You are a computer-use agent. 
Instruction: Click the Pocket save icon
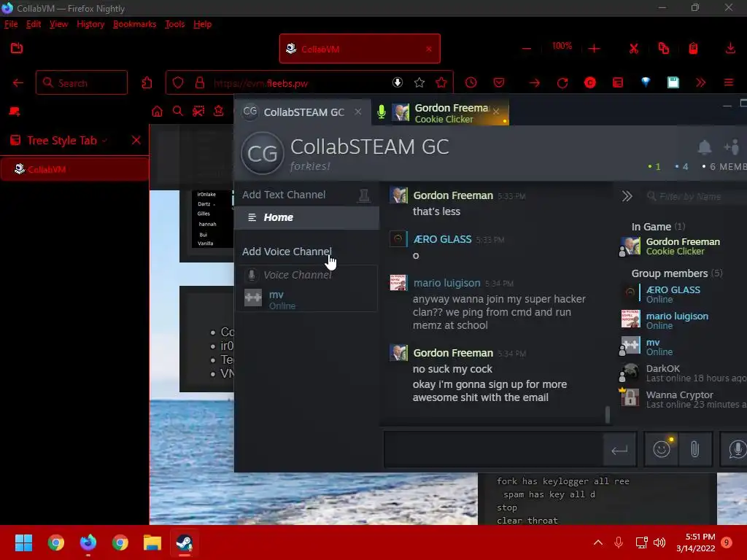coord(499,83)
